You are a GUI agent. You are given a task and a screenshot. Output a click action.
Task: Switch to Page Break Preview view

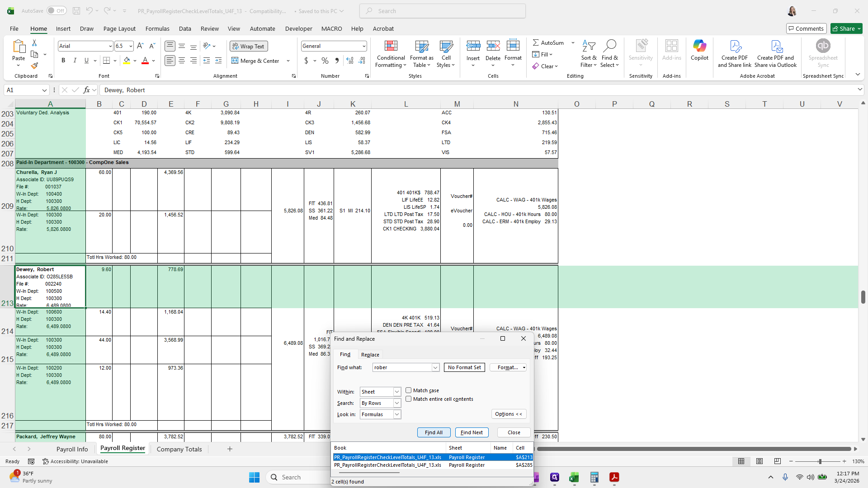[x=777, y=461]
